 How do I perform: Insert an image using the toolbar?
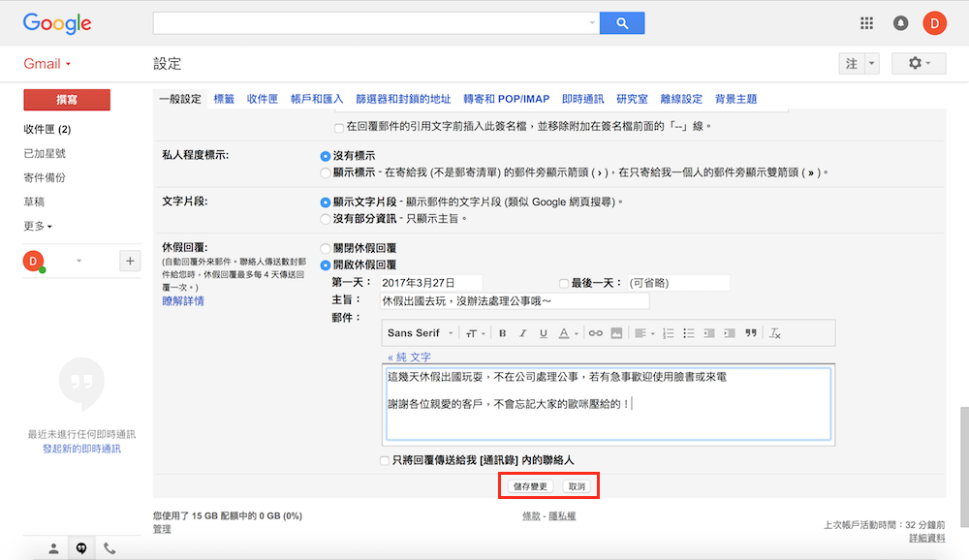615,333
